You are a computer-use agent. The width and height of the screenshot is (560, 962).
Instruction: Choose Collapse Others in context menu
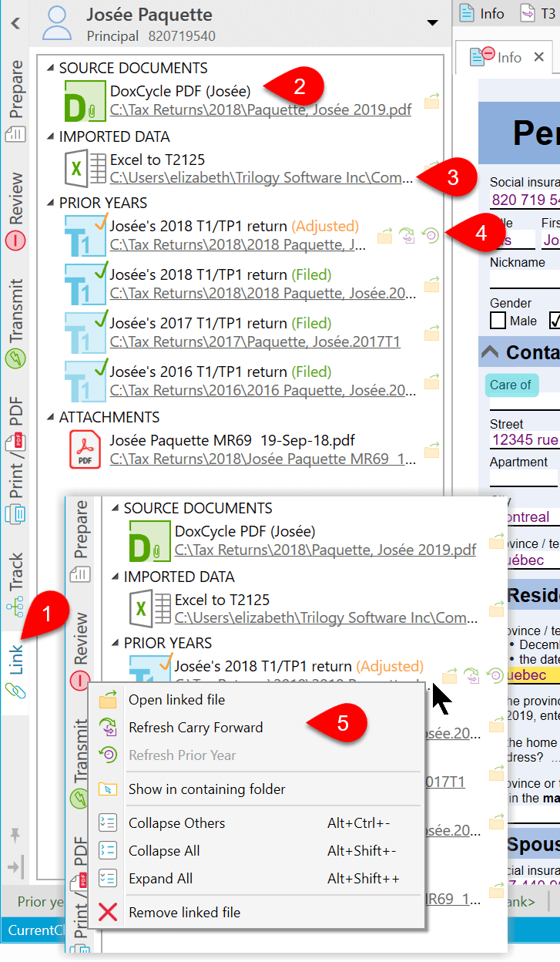[257, 823]
